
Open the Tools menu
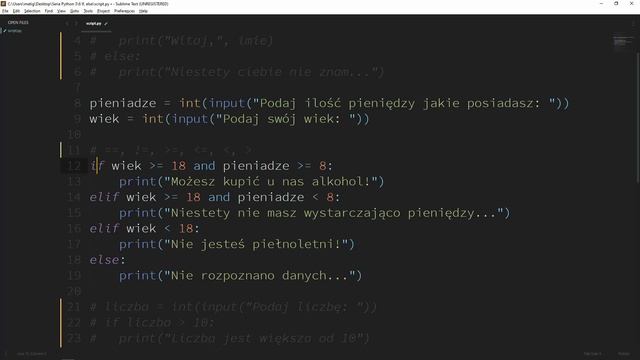pyautogui.click(x=88, y=11)
